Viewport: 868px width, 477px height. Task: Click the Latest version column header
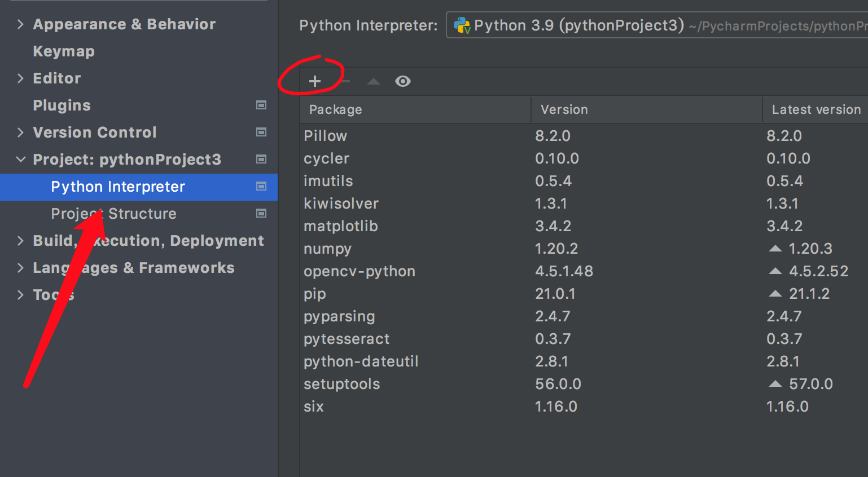(816, 109)
